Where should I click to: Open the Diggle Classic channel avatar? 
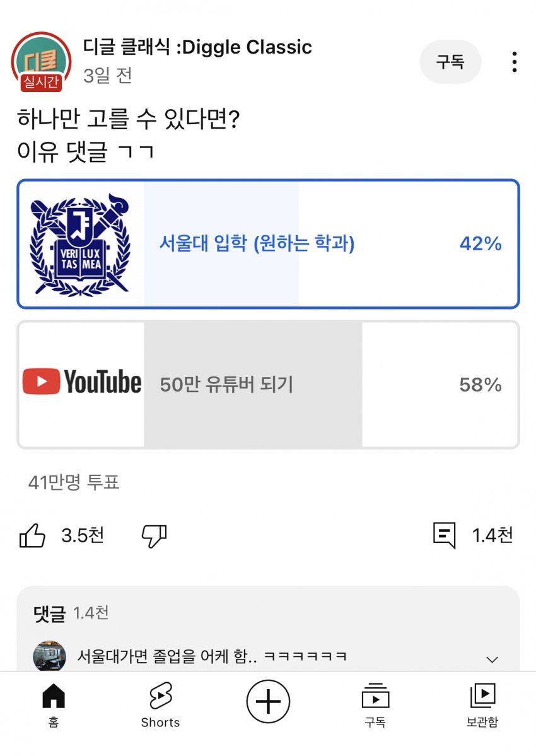pyautogui.click(x=41, y=61)
